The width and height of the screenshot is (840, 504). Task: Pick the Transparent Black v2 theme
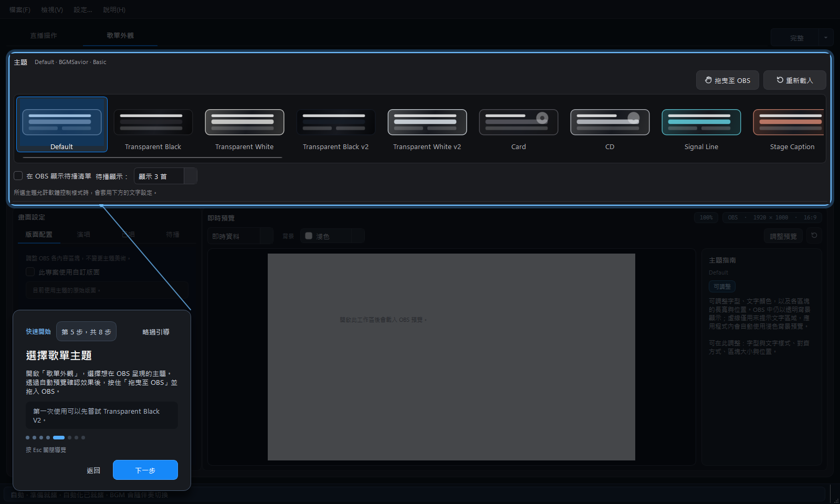tap(335, 124)
